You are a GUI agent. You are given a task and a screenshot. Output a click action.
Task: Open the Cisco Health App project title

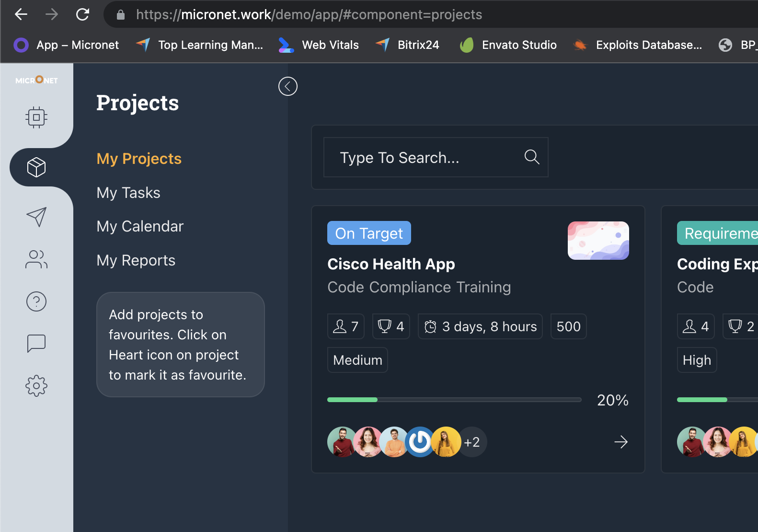point(391,264)
